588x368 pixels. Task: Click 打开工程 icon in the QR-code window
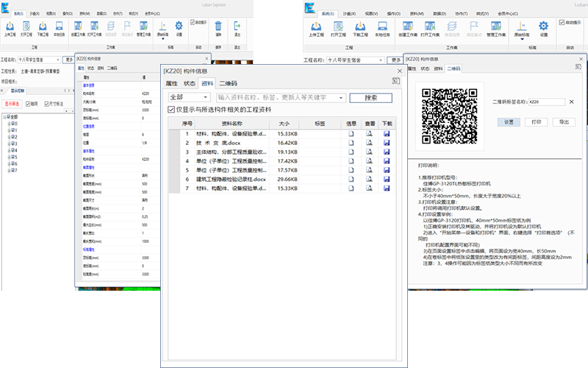pos(338,26)
